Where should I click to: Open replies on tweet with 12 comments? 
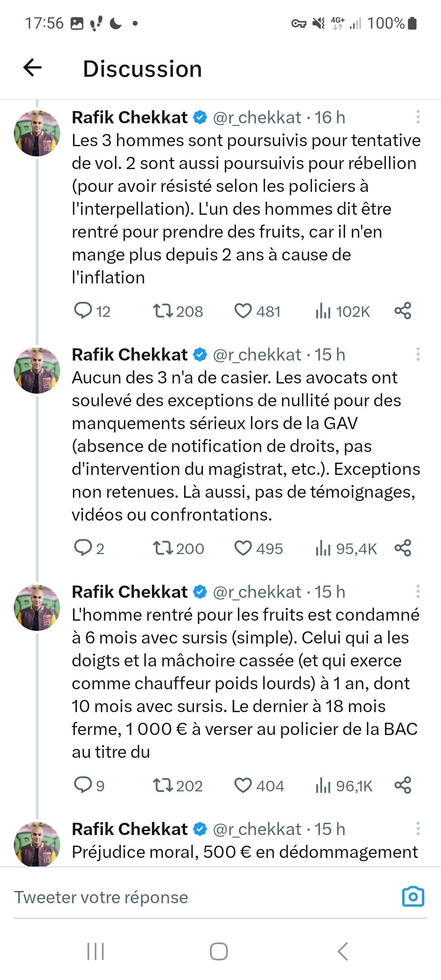[92, 311]
